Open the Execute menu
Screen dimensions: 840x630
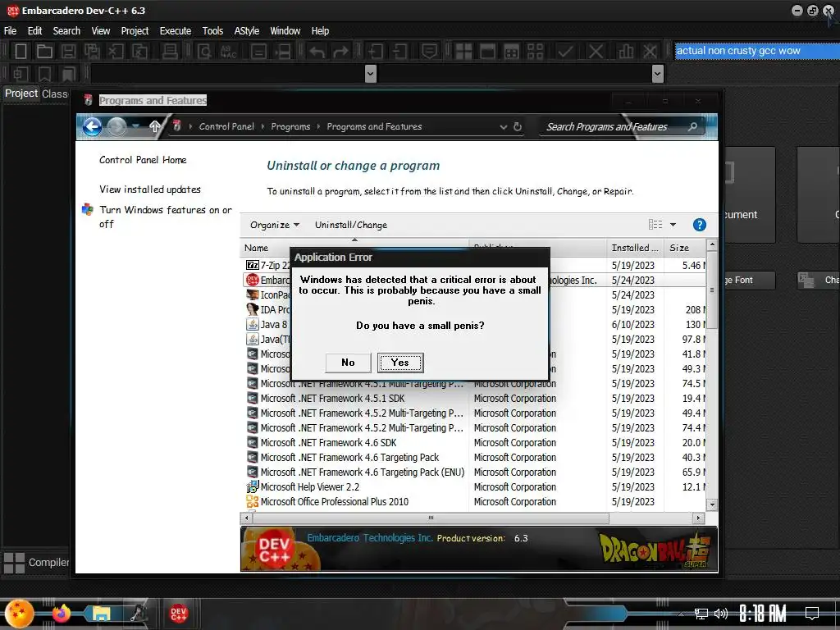pos(176,31)
